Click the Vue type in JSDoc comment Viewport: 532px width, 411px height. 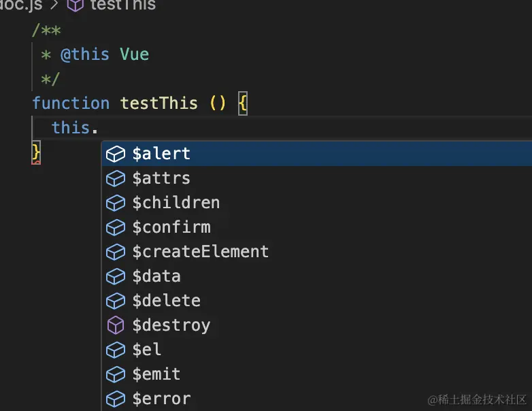[134, 54]
